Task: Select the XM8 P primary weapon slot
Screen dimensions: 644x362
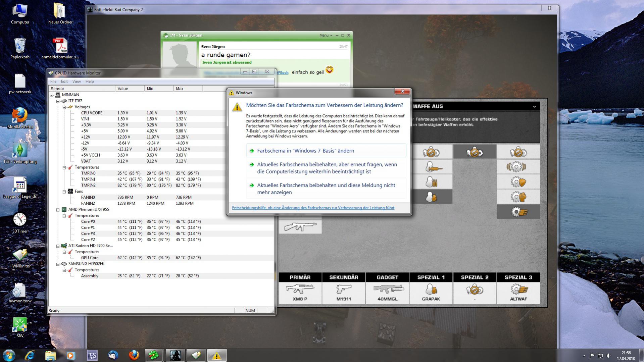Action: [x=300, y=293]
